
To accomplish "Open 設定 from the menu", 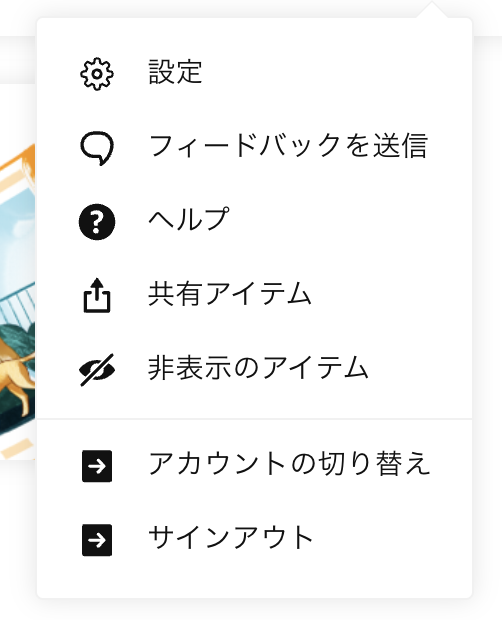I will pos(176,72).
